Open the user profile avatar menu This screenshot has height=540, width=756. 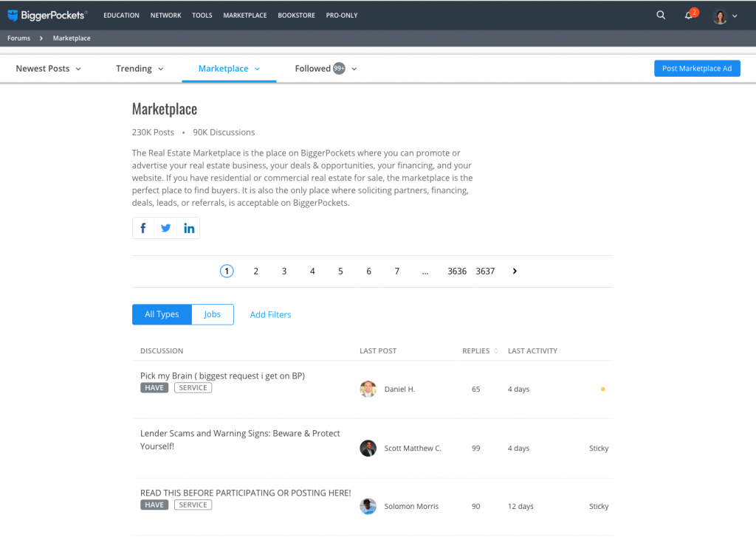click(720, 16)
